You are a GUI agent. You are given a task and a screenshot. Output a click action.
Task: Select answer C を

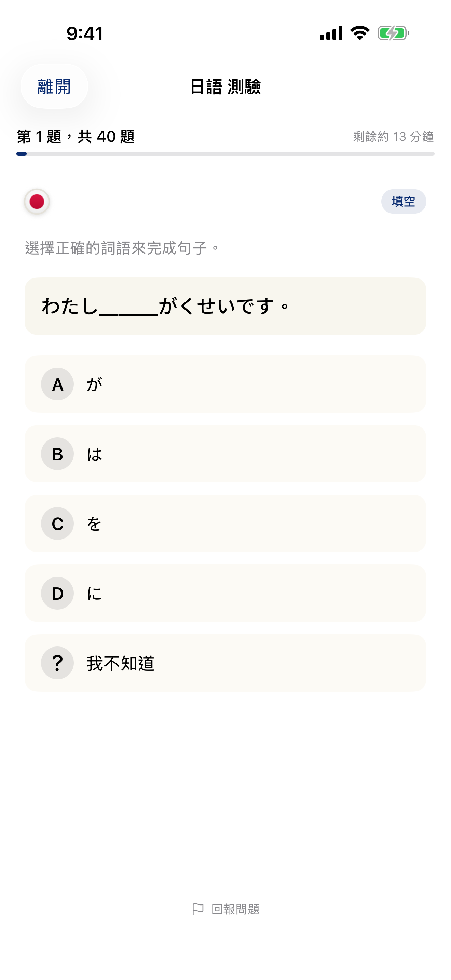coord(225,523)
